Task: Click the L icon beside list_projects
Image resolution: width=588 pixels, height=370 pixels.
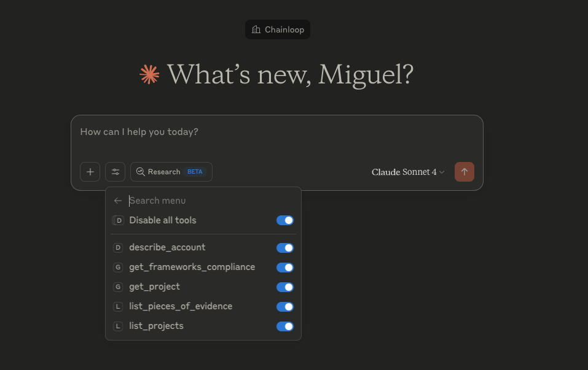Action: click(118, 326)
